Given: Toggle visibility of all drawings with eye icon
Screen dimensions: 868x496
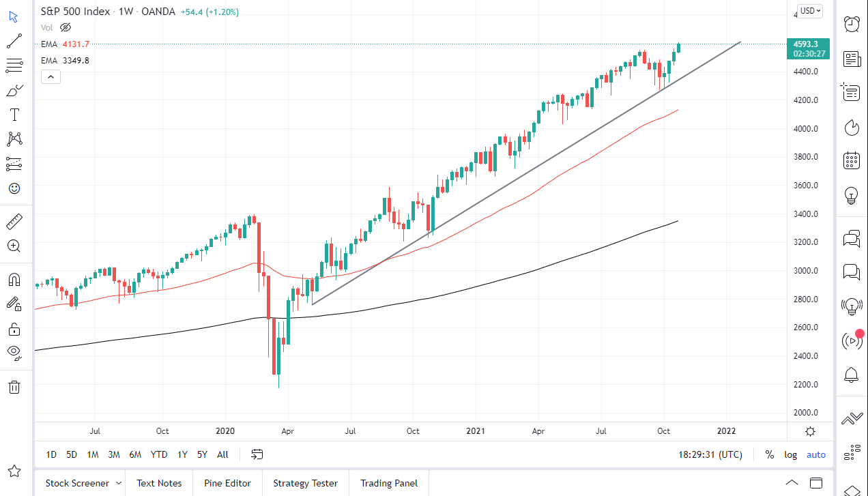Looking at the screenshot, I should (x=14, y=353).
